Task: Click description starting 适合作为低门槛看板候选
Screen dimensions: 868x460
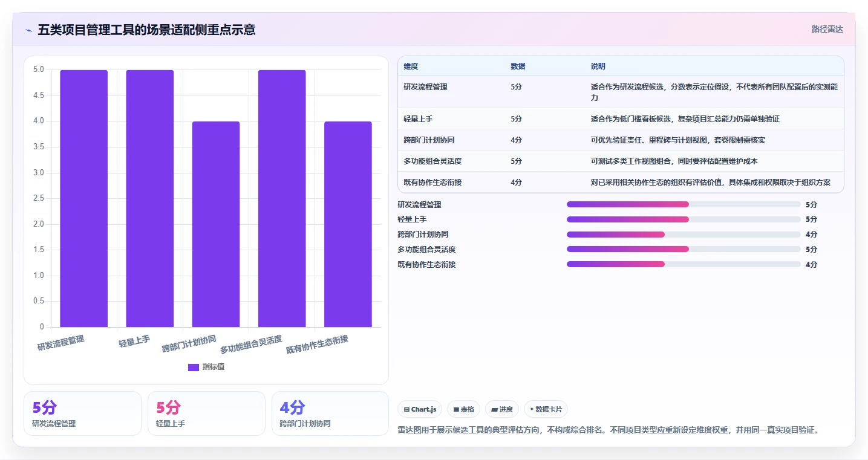Action: (x=685, y=119)
